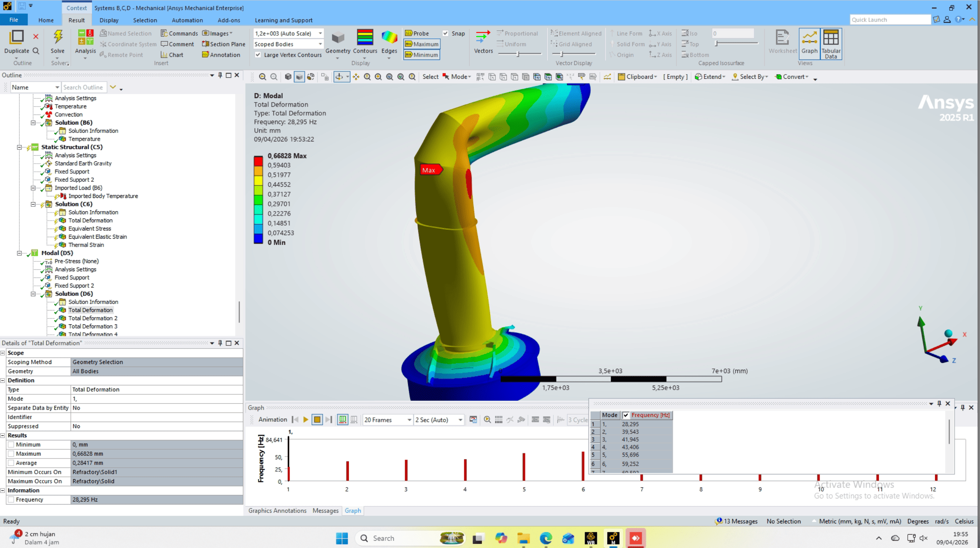Screen dimensions: 980x548
Task: Open the Contours display icon
Action: pos(365,38)
